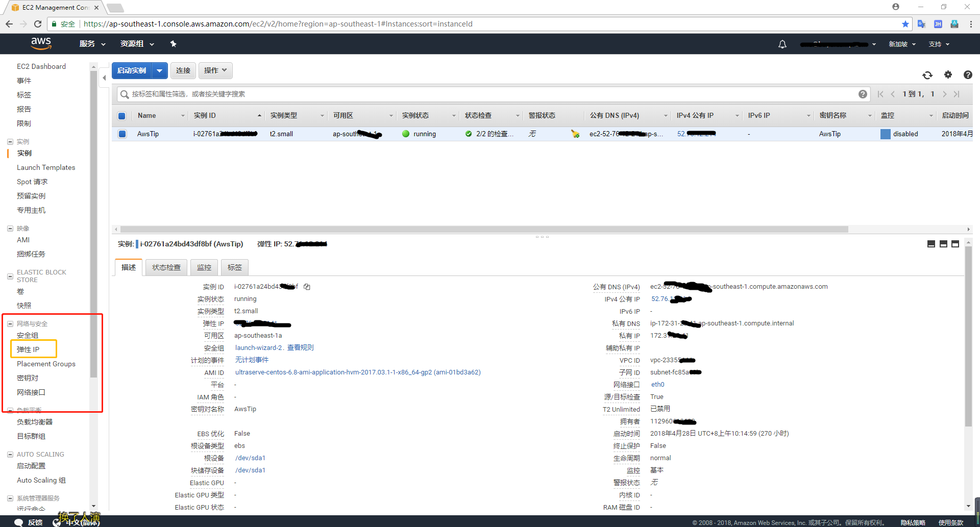Expand the 服务 services menu
This screenshot has width=980, height=527.
coord(92,44)
